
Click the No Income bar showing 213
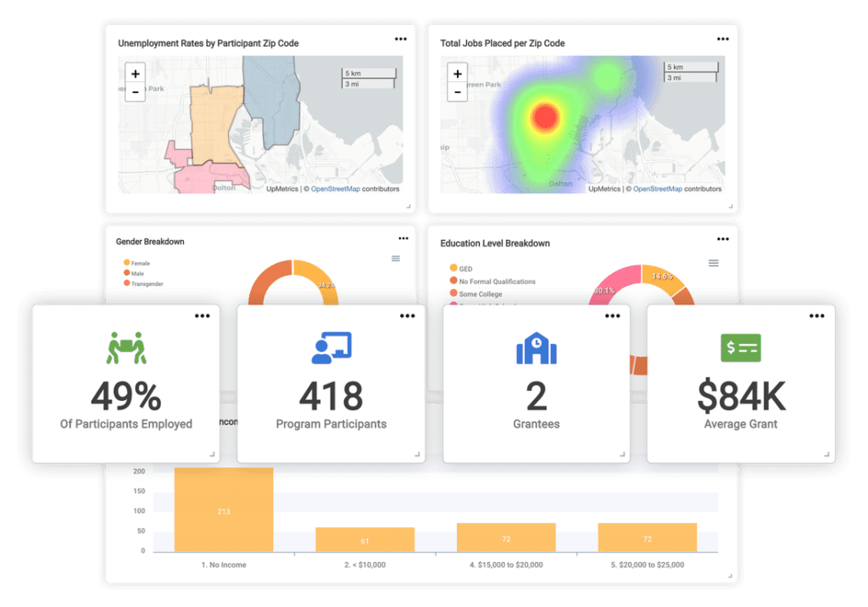coord(224,510)
